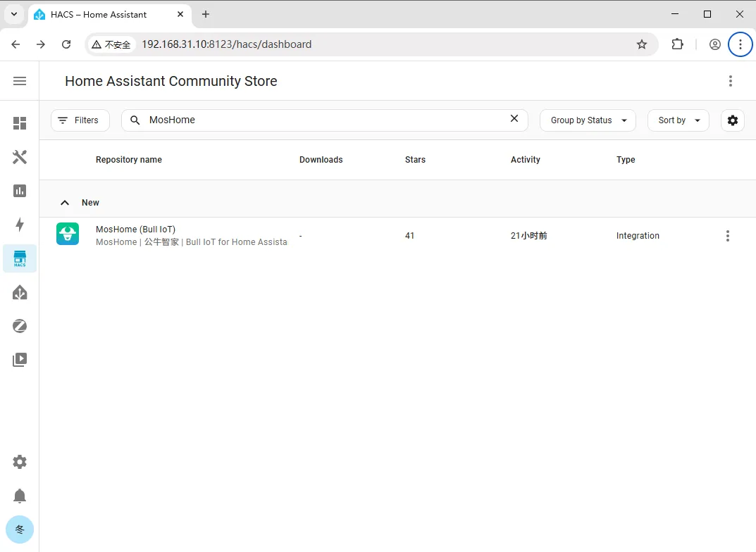Go back with the browser back arrow

click(16, 44)
